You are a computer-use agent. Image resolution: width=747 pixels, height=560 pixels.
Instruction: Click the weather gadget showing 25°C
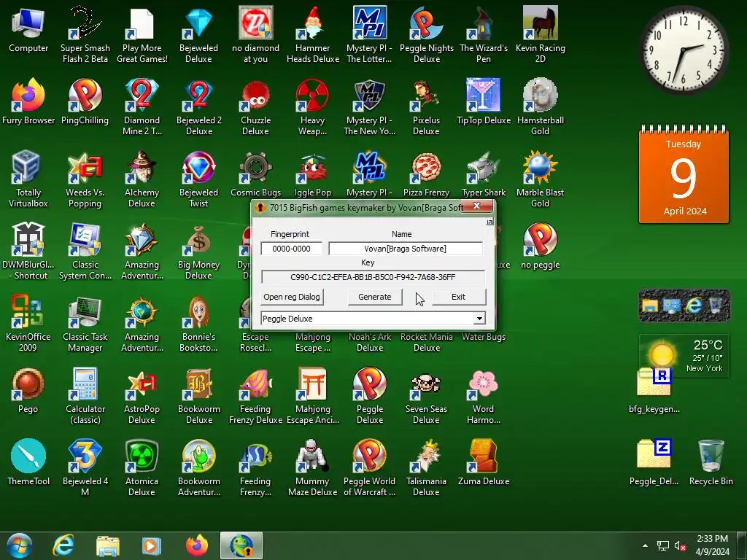point(684,356)
